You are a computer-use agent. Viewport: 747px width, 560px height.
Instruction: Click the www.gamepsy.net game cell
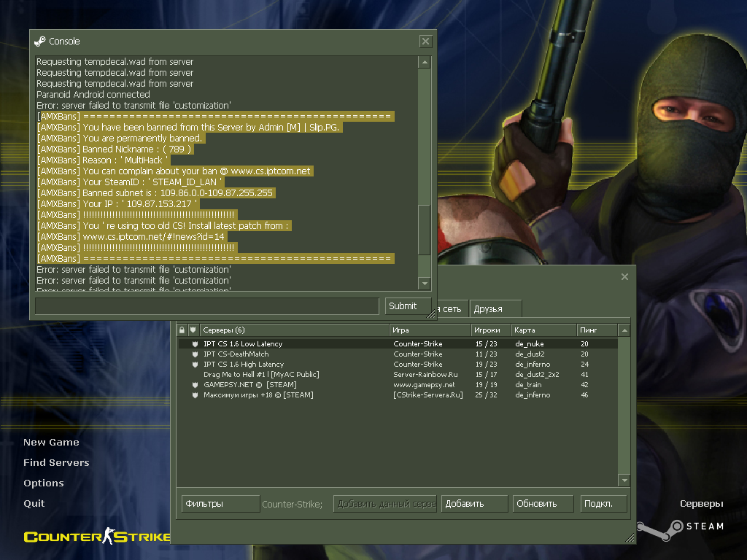(x=424, y=385)
